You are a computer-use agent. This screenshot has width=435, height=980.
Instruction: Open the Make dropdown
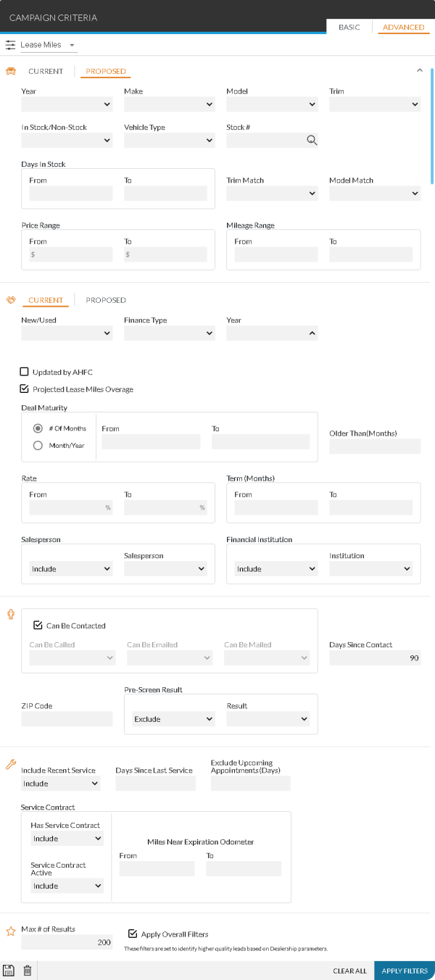[169, 104]
